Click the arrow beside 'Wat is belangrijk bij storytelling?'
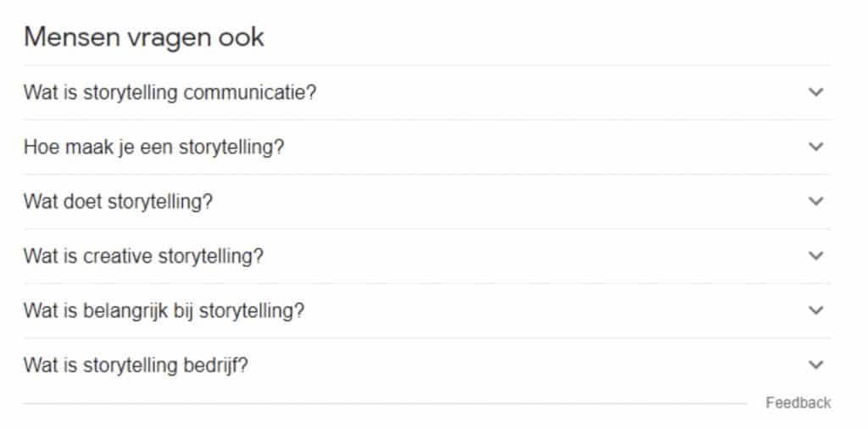Image resolution: width=868 pixels, height=429 pixels. coord(815,310)
